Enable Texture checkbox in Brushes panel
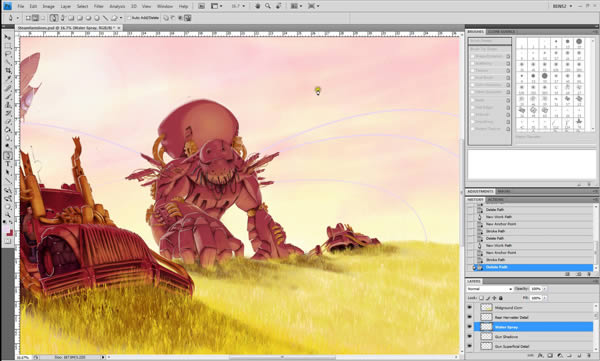 point(473,71)
